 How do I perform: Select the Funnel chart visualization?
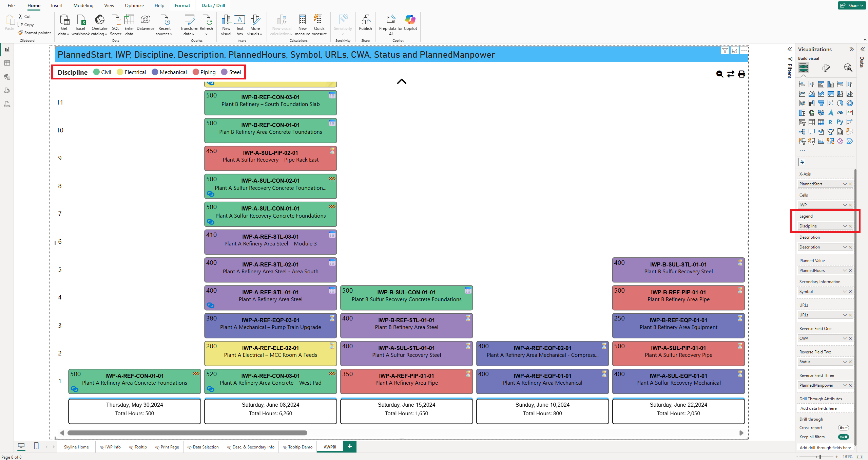(821, 103)
